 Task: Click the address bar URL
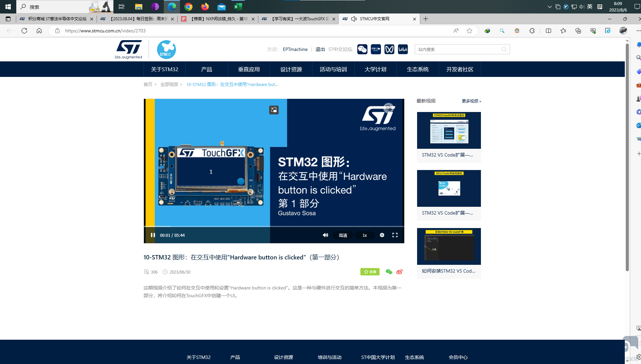105,31
